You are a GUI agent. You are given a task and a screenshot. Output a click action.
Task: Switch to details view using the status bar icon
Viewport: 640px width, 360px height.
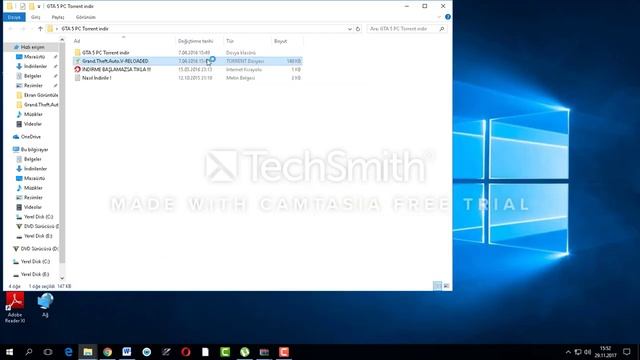pos(437,286)
